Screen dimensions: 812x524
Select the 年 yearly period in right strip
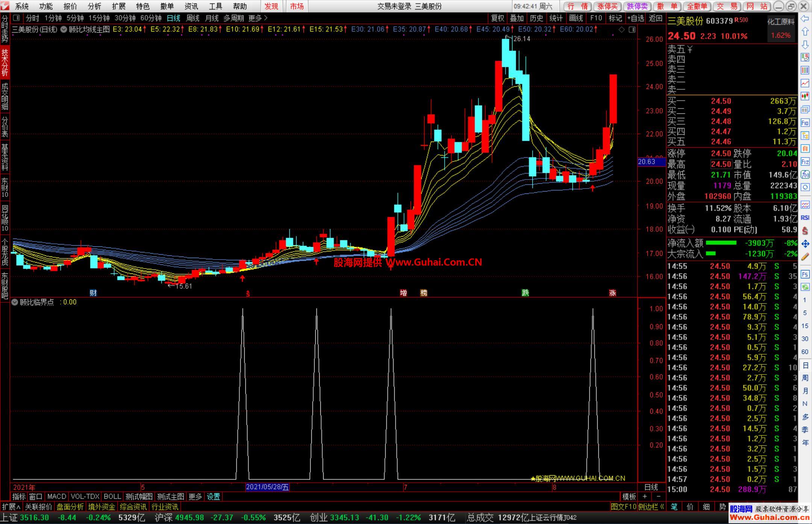805,442
